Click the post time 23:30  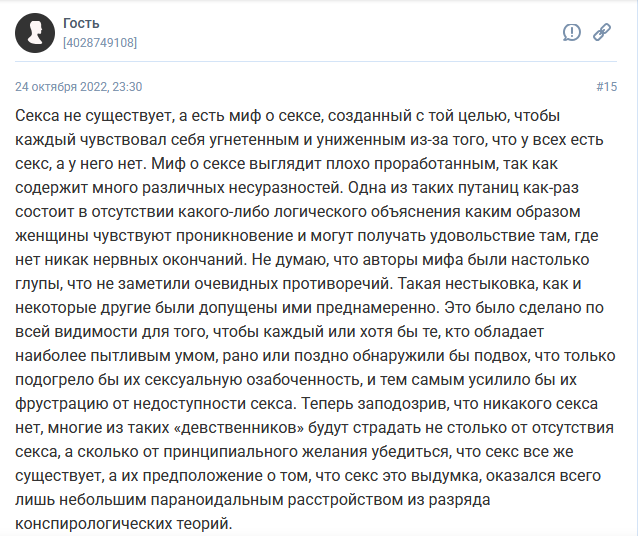pyautogui.click(x=129, y=87)
